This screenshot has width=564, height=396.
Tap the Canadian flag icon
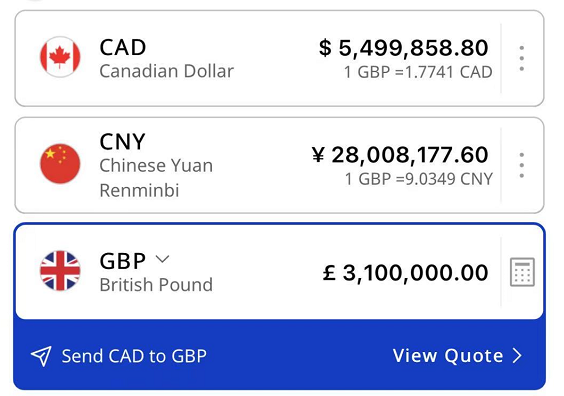coord(60,57)
